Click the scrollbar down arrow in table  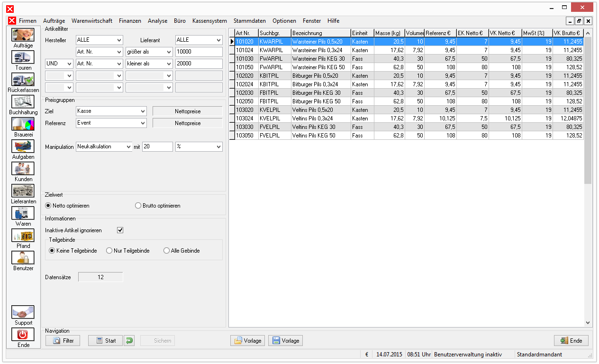click(x=588, y=322)
